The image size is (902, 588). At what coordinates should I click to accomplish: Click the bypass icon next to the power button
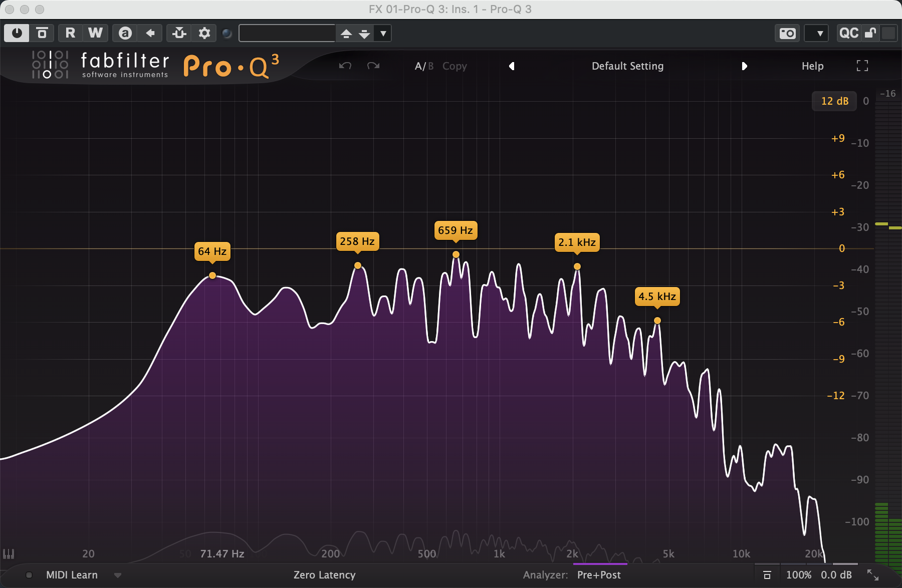click(42, 33)
